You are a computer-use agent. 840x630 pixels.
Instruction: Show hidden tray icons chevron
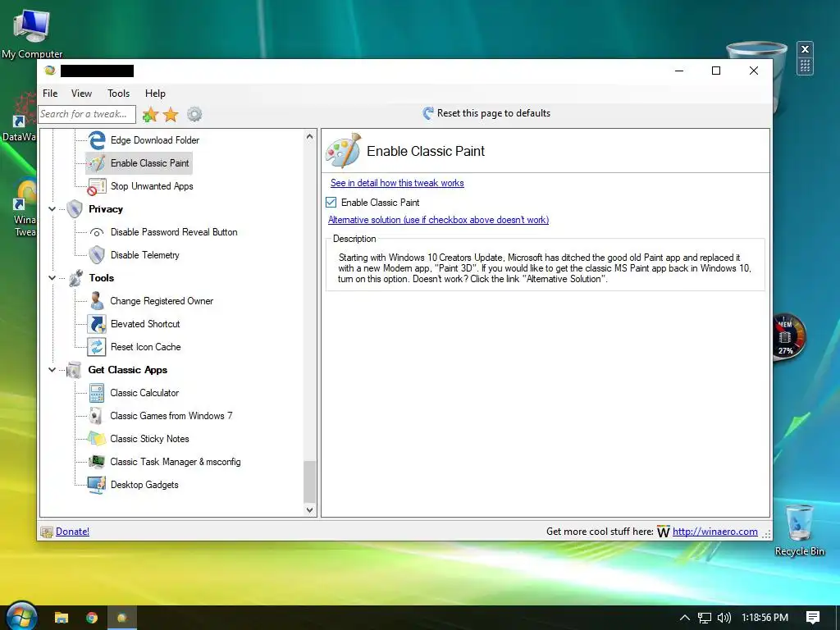tap(685, 618)
